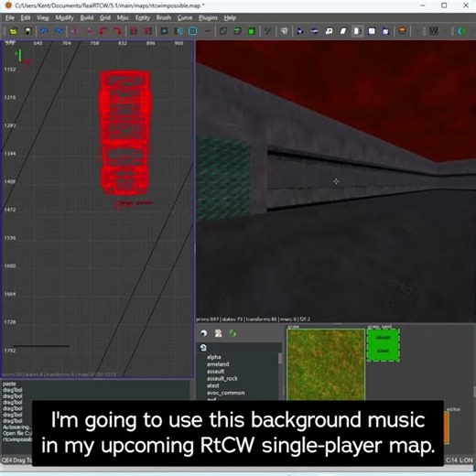Open the Plugins menu
Viewport: 476px width, 476px height.
[208, 17]
